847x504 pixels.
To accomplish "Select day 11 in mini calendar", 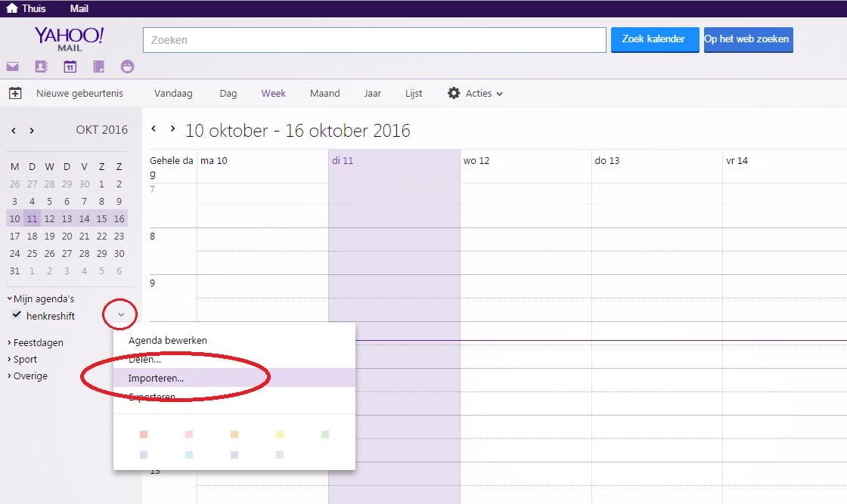I will click(33, 218).
